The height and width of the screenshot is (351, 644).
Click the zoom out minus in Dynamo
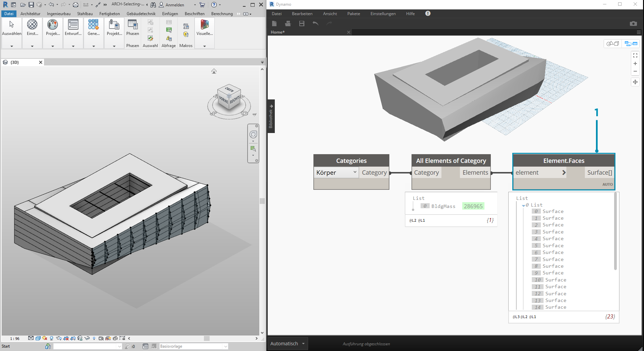point(635,71)
